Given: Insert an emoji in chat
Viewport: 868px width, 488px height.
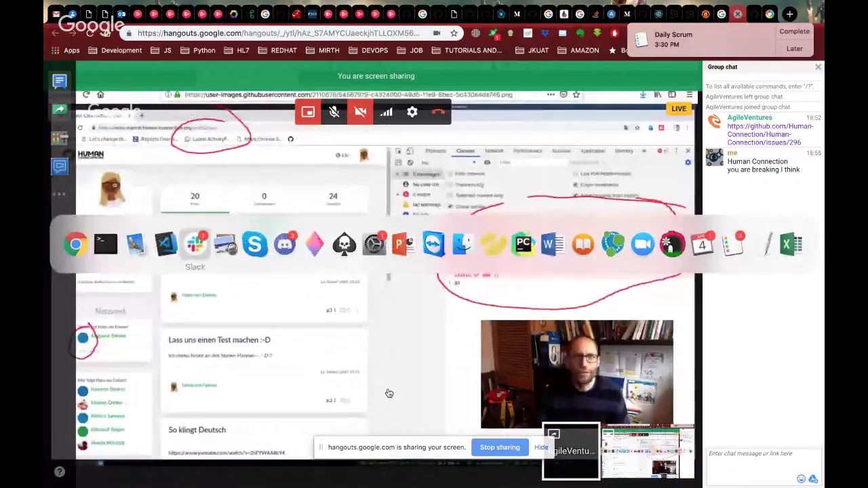Looking at the screenshot, I should [802, 479].
